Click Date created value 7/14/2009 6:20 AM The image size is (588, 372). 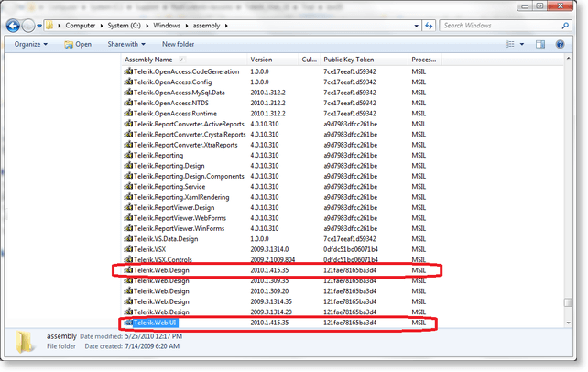click(x=152, y=346)
